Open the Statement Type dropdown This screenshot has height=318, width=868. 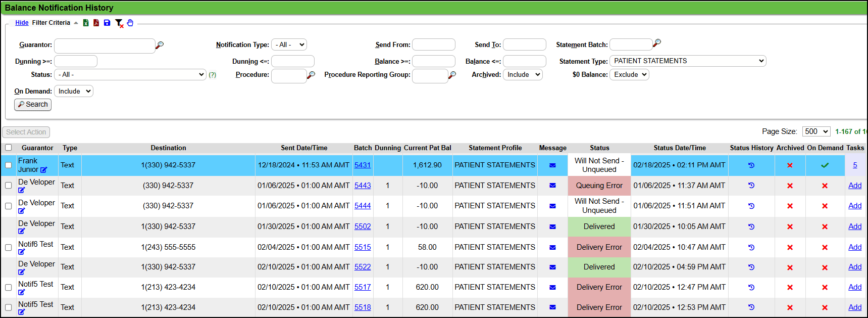[688, 61]
